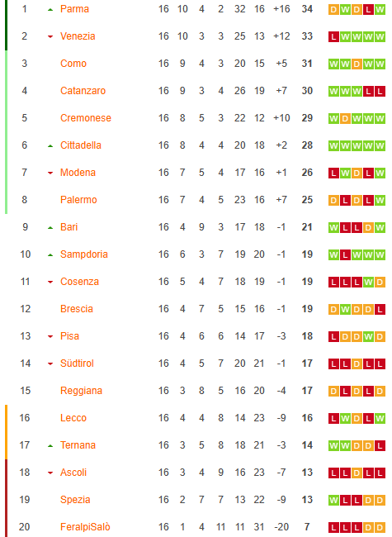Open Sampdoria team link
The height and width of the screenshot is (537, 392).
coord(84,254)
